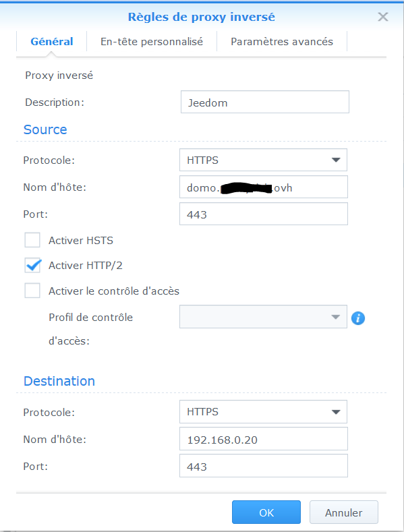Click the destination Port field

[264, 466]
